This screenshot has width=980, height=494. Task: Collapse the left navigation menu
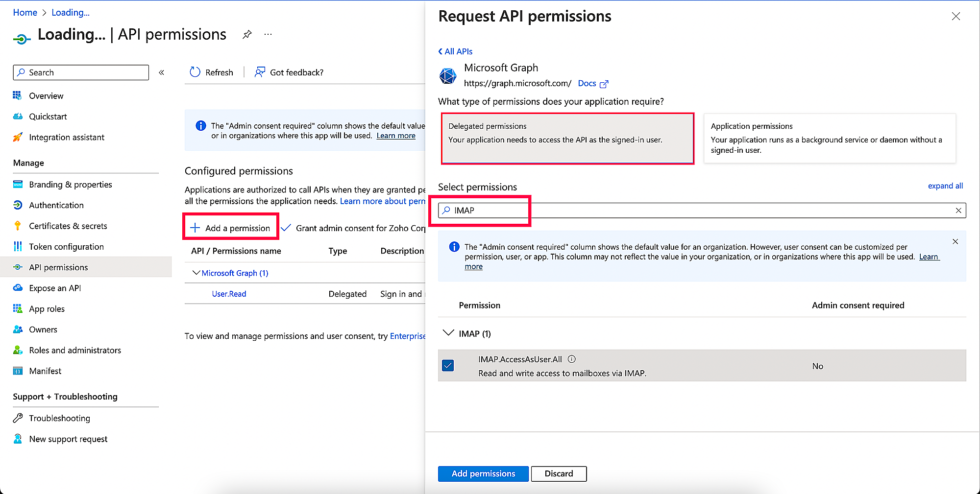(162, 72)
